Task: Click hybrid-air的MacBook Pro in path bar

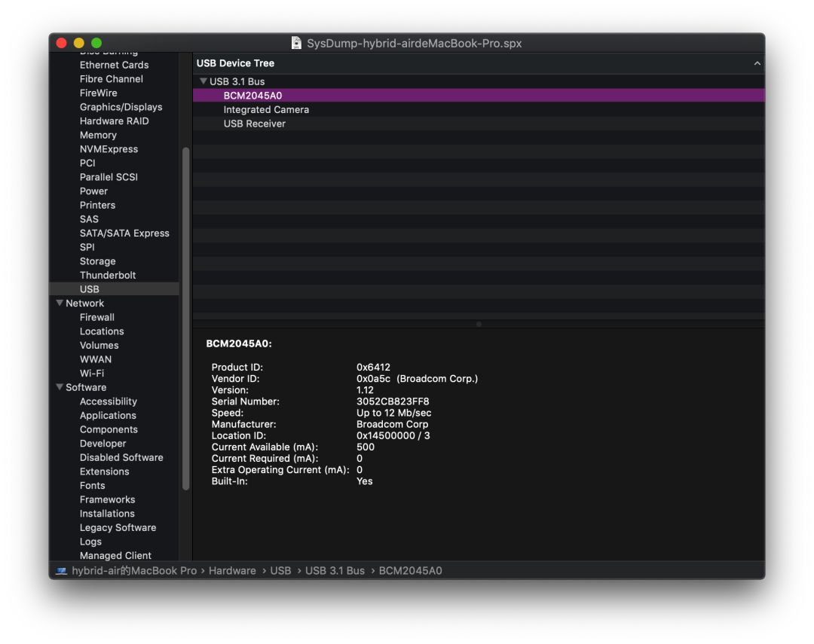Action: [x=134, y=571]
